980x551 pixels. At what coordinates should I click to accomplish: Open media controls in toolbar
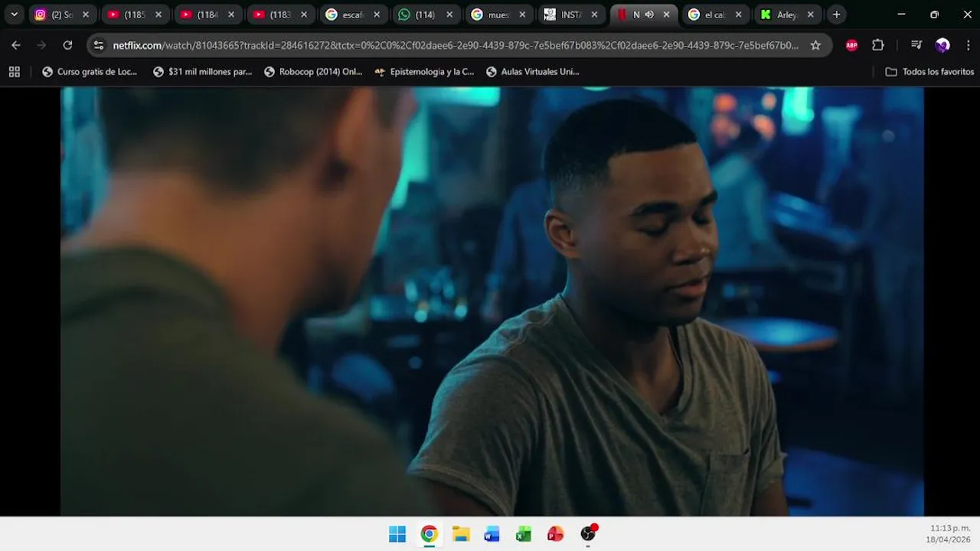point(916,45)
